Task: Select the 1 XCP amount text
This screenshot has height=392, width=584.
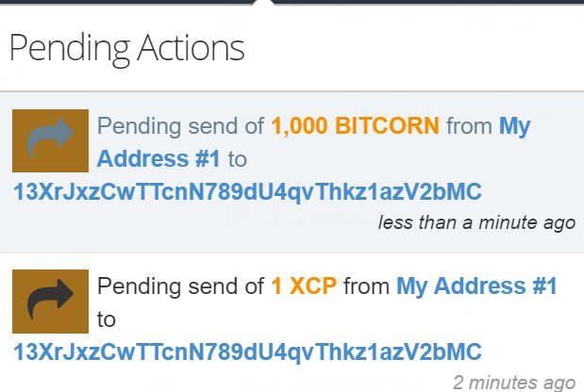Action: point(304,286)
